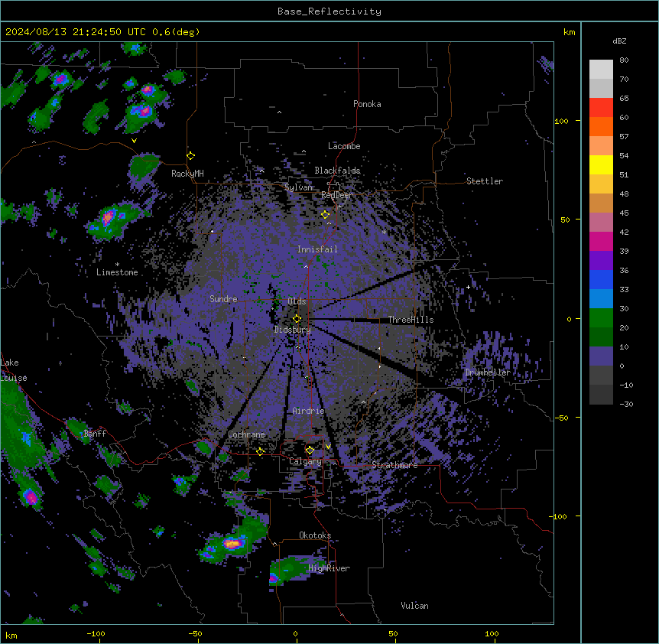Click the Sundre town label
This screenshot has width=659, height=644.
(x=223, y=299)
